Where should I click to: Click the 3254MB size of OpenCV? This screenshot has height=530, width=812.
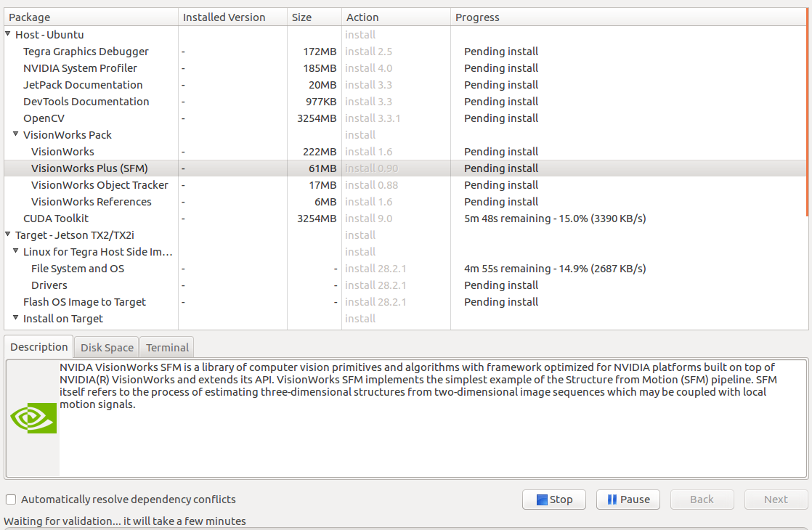click(317, 118)
